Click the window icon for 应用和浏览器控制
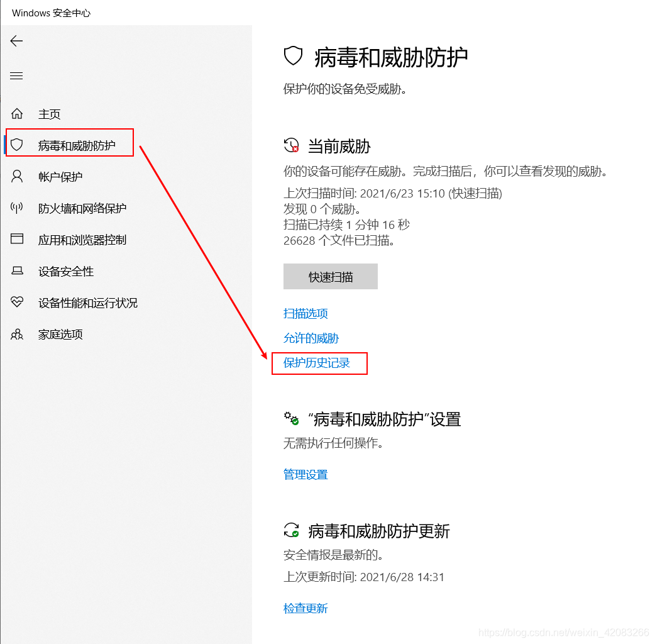 (x=17, y=238)
